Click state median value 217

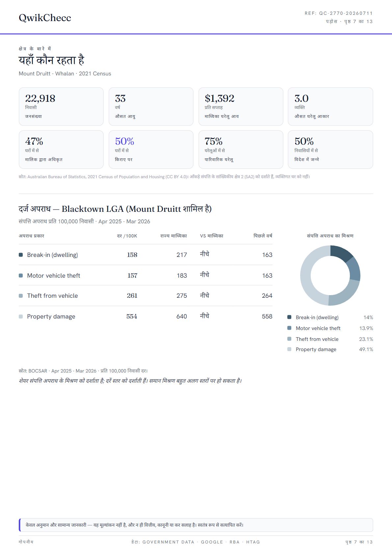pos(182,255)
